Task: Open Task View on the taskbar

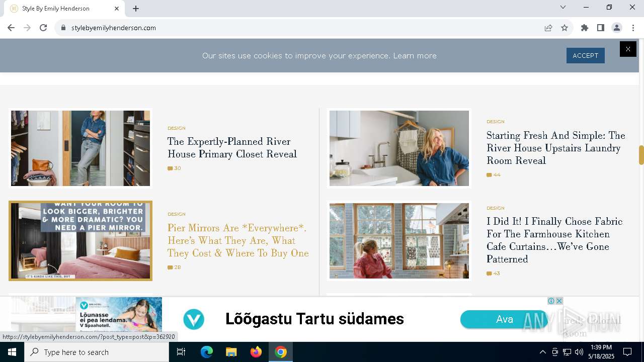Action: coord(181,352)
